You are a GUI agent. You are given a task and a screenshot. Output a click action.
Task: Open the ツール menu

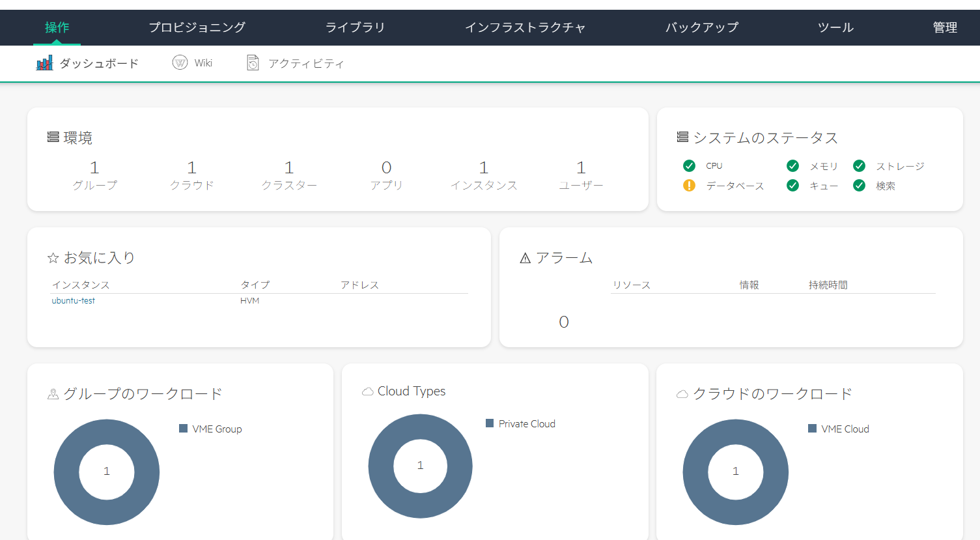[x=835, y=27]
